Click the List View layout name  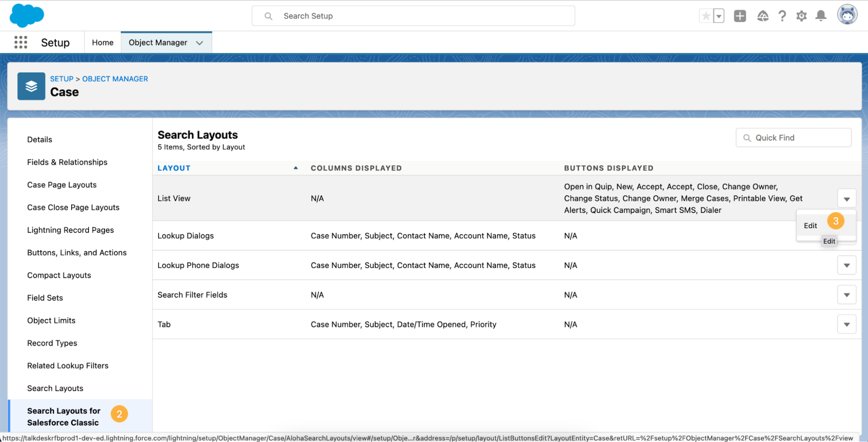pyautogui.click(x=174, y=198)
